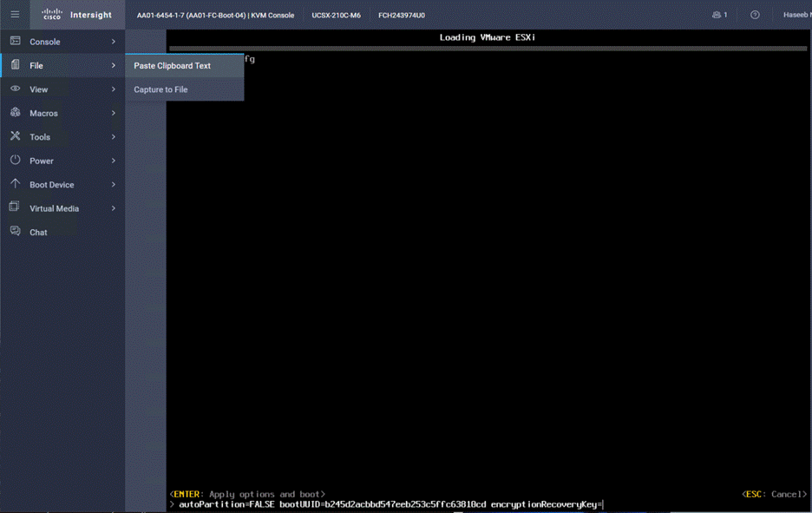
Task: Click the boot options input line
Action: pos(390,503)
